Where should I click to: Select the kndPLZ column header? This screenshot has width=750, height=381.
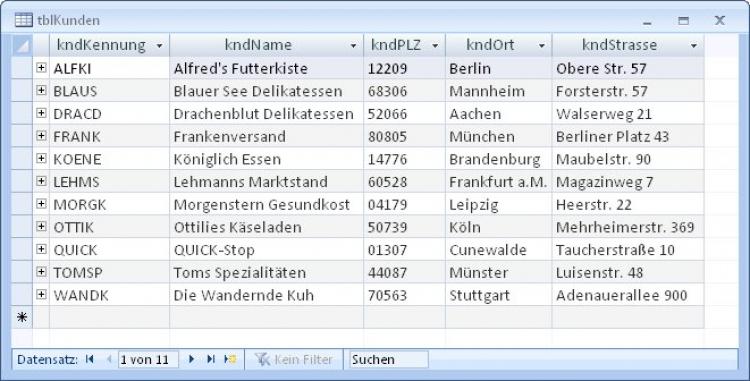pyautogui.click(x=404, y=45)
